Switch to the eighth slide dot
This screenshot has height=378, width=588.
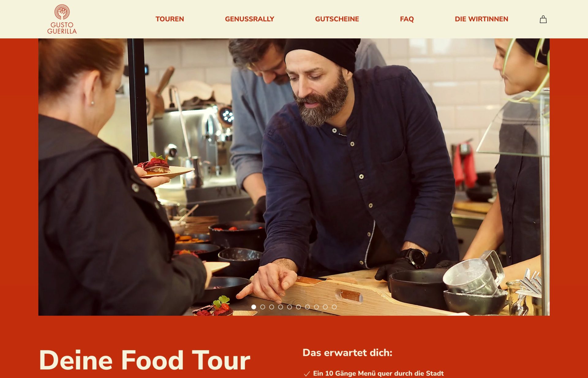(316, 307)
